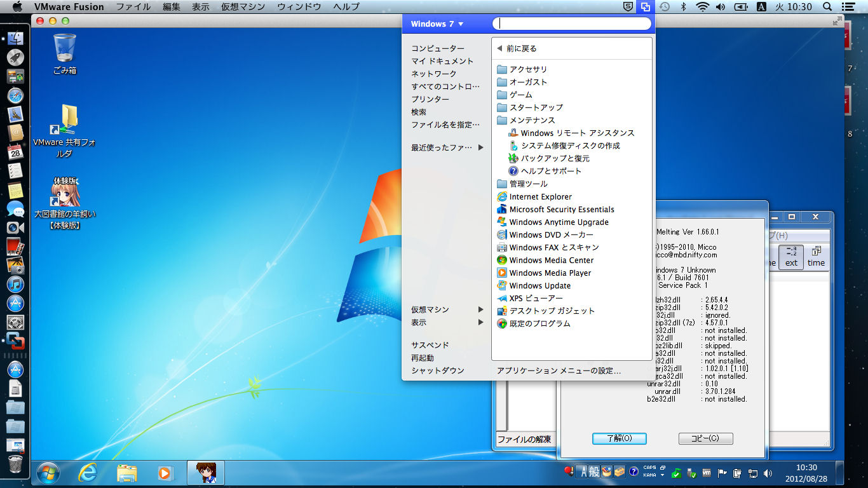Select マイ ドキュメント

(442, 61)
